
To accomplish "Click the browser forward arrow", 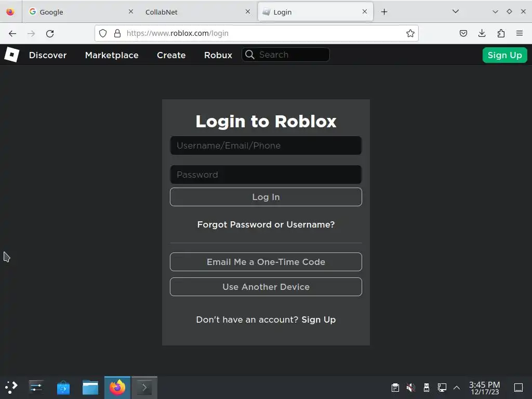I will 31,33.
